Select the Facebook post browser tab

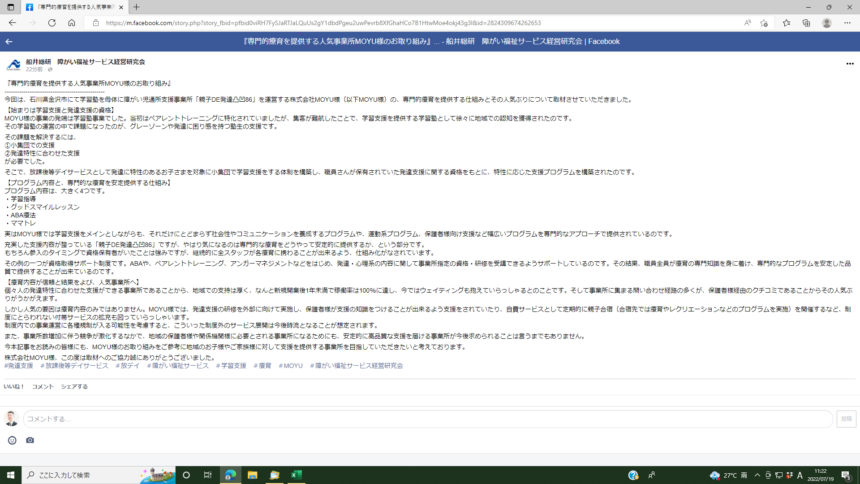[72, 7]
